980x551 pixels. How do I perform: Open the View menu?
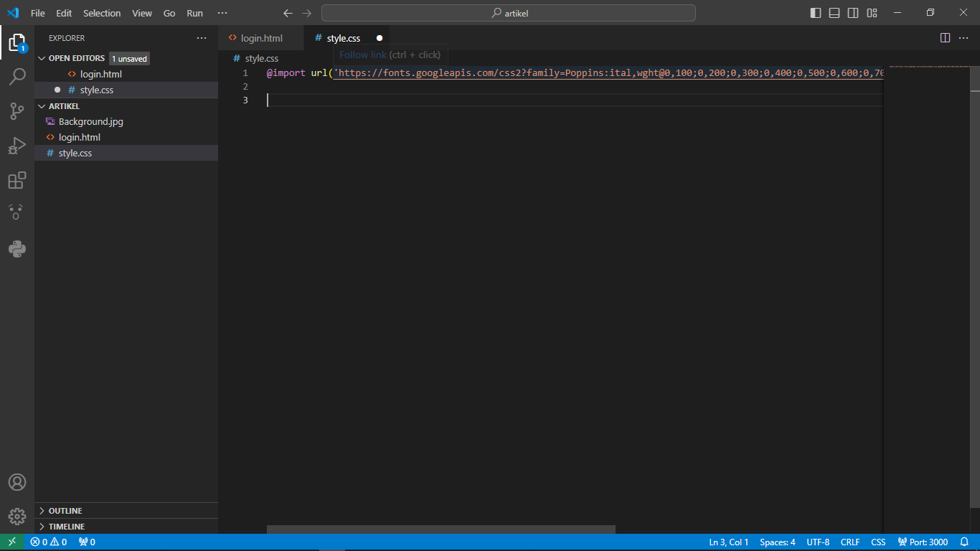click(142, 13)
